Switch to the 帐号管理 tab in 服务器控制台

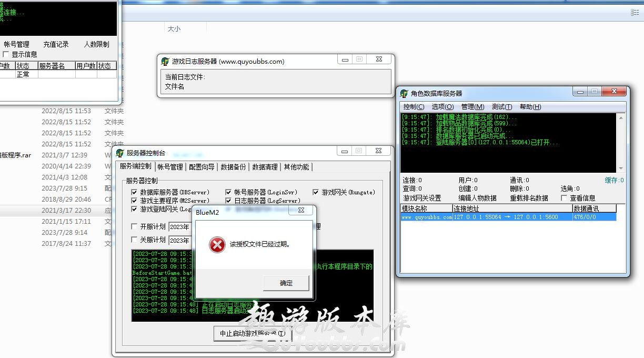[x=170, y=167]
